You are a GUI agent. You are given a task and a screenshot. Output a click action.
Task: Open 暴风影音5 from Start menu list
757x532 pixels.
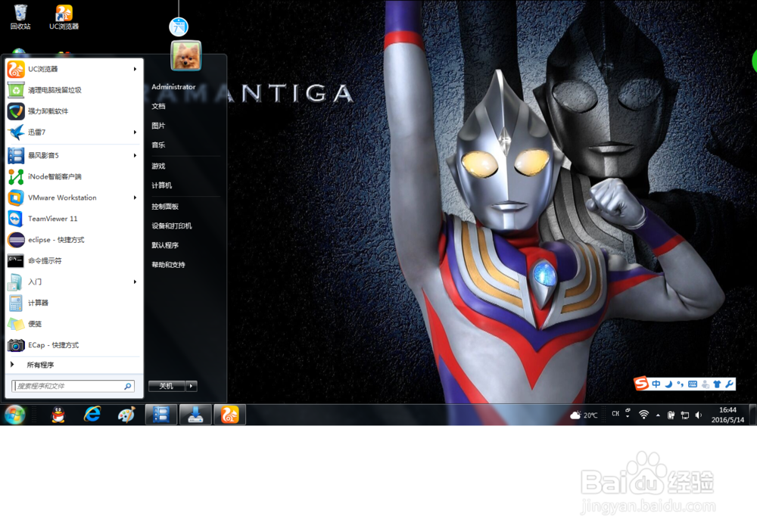pos(74,155)
